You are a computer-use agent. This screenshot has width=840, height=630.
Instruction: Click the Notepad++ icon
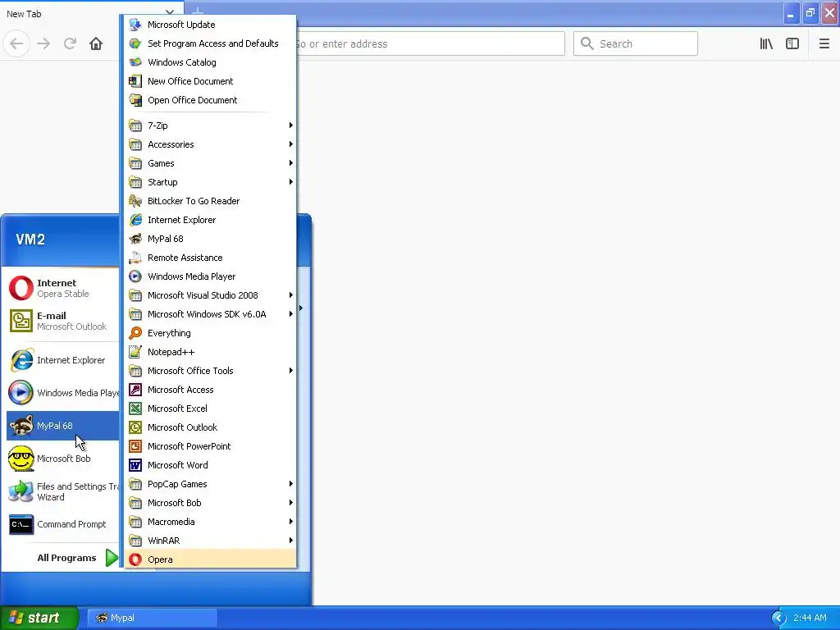[135, 352]
